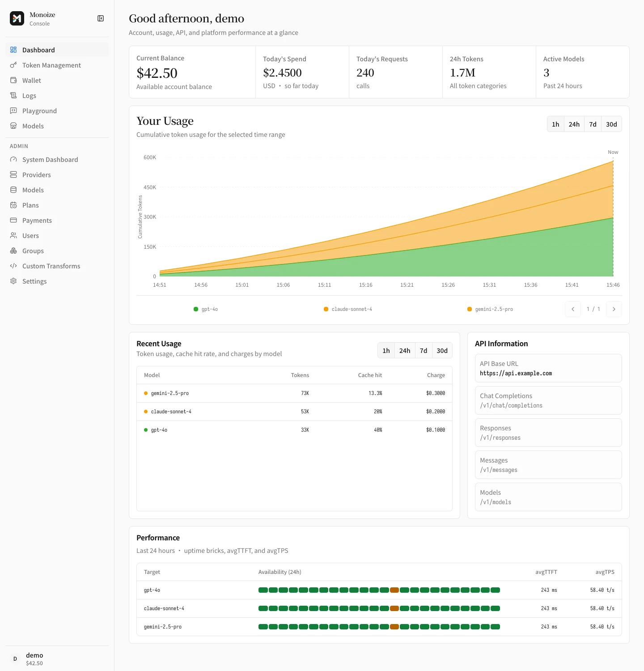The image size is (644, 671).
Task: Navigate to Logs page
Action: (x=57, y=95)
